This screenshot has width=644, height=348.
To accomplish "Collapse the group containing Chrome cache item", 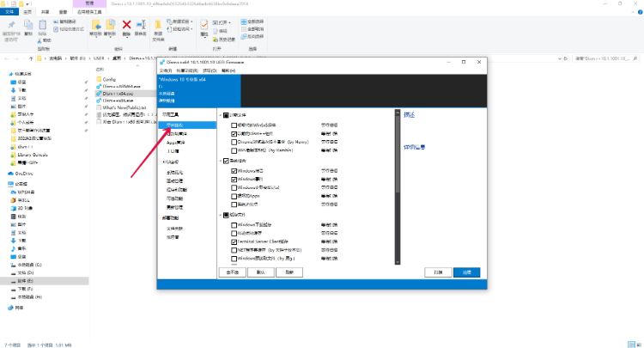I will (221, 115).
